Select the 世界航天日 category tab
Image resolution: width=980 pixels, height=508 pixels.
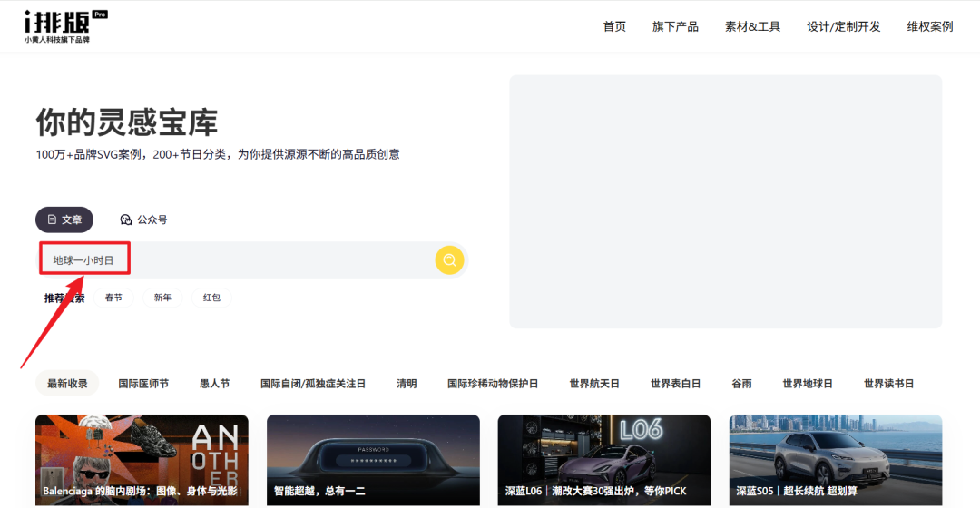[593, 383]
